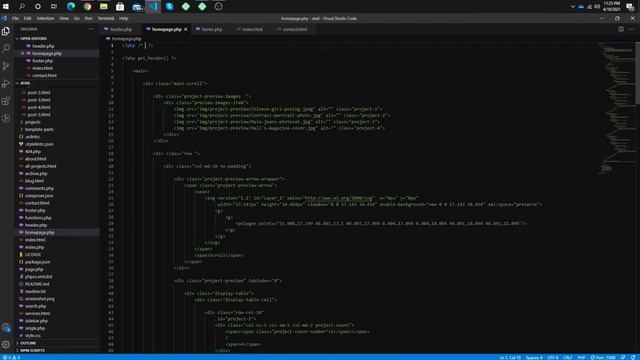Switch to index.html editor tab

click(x=252, y=29)
